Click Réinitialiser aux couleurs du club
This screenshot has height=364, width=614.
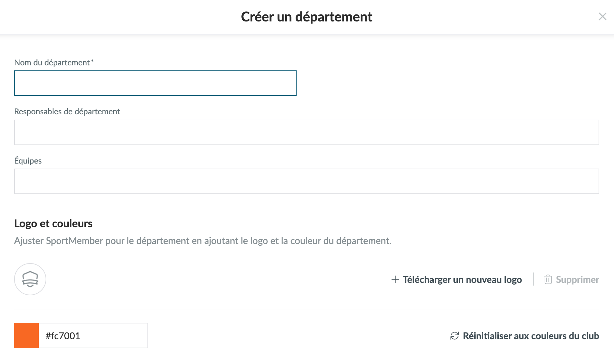point(531,336)
